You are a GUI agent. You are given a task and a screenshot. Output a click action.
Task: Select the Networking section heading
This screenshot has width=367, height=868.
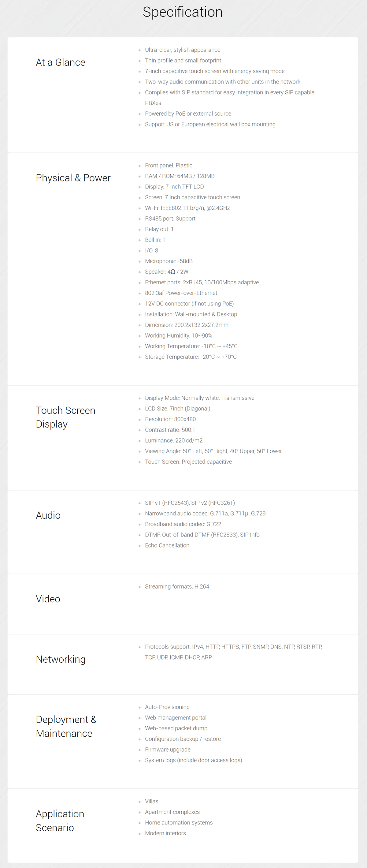61,659
